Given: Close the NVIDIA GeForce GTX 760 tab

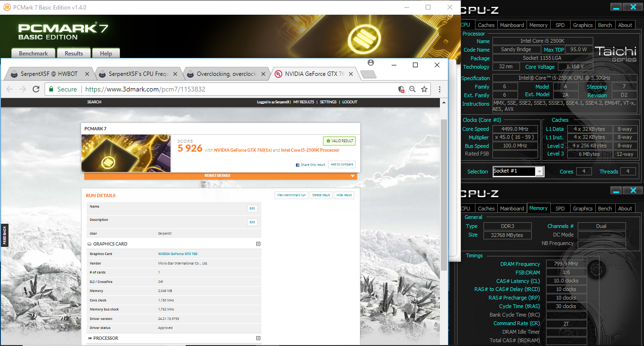Looking at the screenshot, I should tap(351, 74).
